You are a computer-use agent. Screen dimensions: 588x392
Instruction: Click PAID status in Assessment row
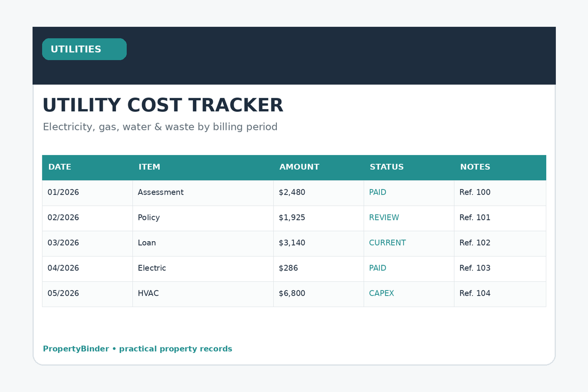tap(377, 192)
